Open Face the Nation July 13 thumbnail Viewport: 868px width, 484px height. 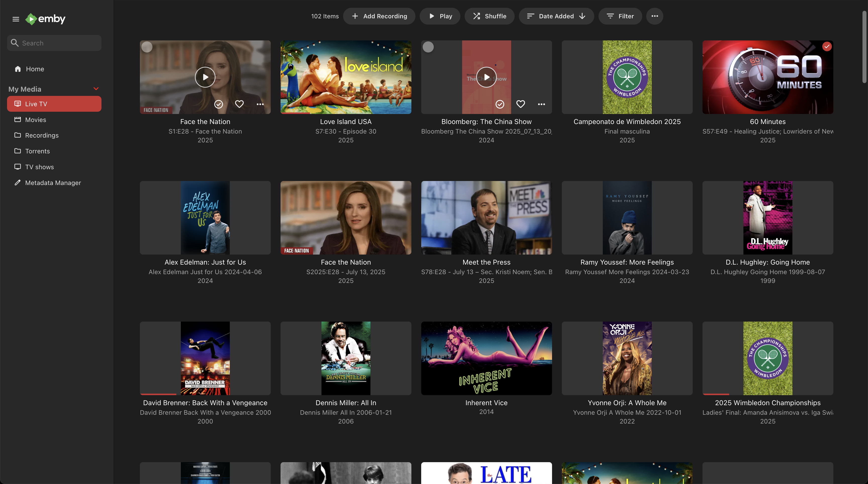(x=346, y=218)
